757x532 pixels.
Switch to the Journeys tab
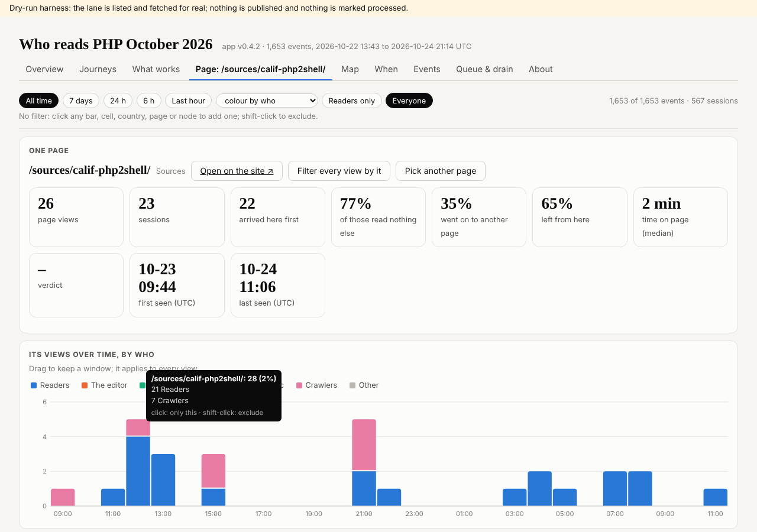click(98, 69)
